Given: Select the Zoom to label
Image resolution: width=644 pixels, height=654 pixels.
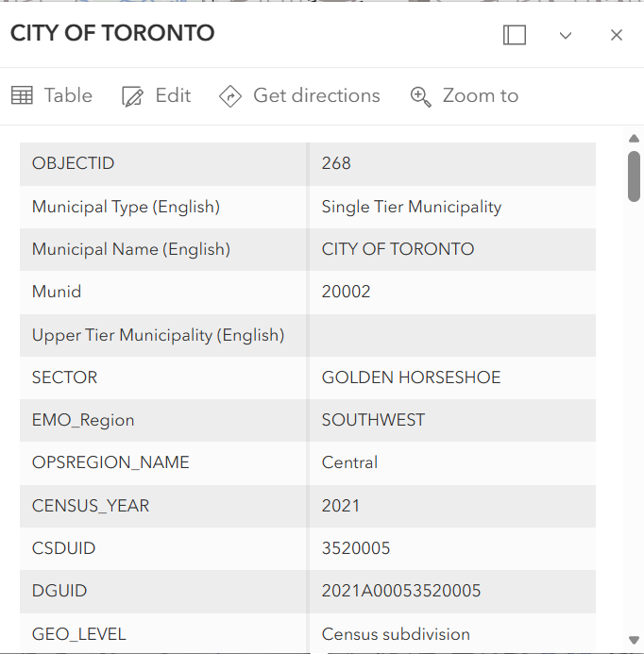Looking at the screenshot, I should [481, 95].
